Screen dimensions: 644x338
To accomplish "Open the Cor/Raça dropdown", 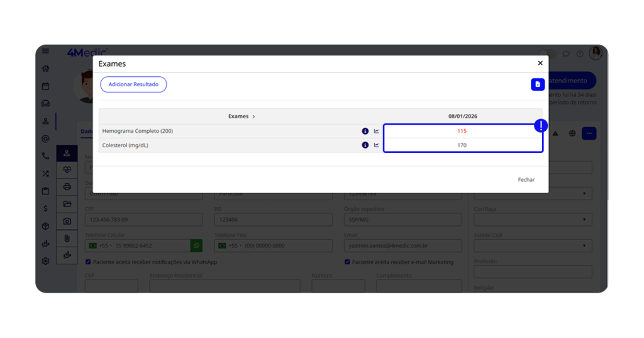I will tap(532, 220).
